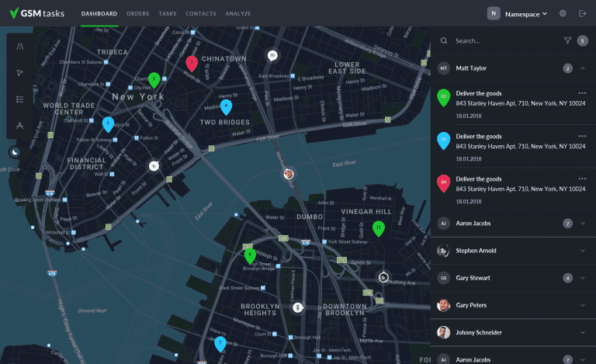Select the navigation arrow tool on map
This screenshot has height=364, width=596.
click(19, 73)
